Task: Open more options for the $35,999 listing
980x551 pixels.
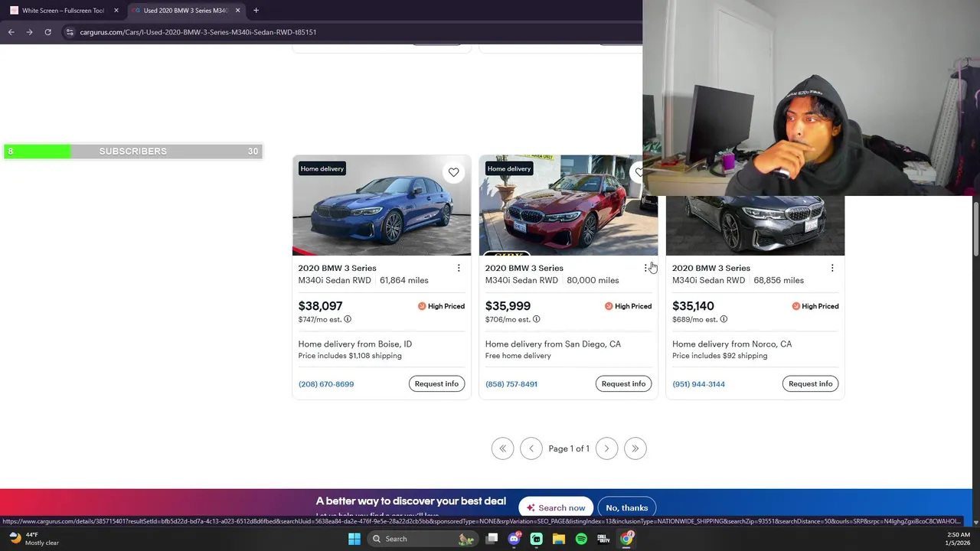Action: click(x=645, y=268)
